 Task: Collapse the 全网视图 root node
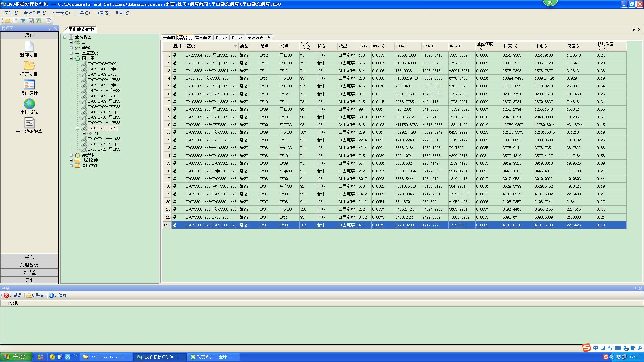(x=65, y=37)
